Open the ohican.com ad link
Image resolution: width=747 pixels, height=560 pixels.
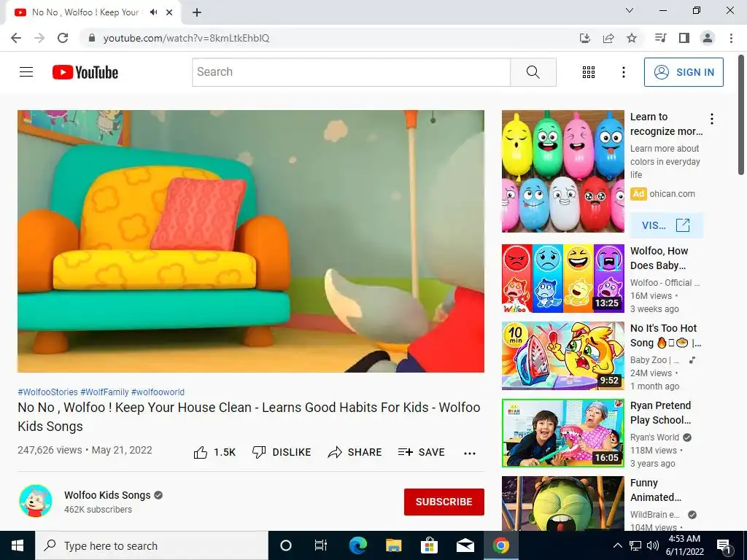[x=672, y=194]
